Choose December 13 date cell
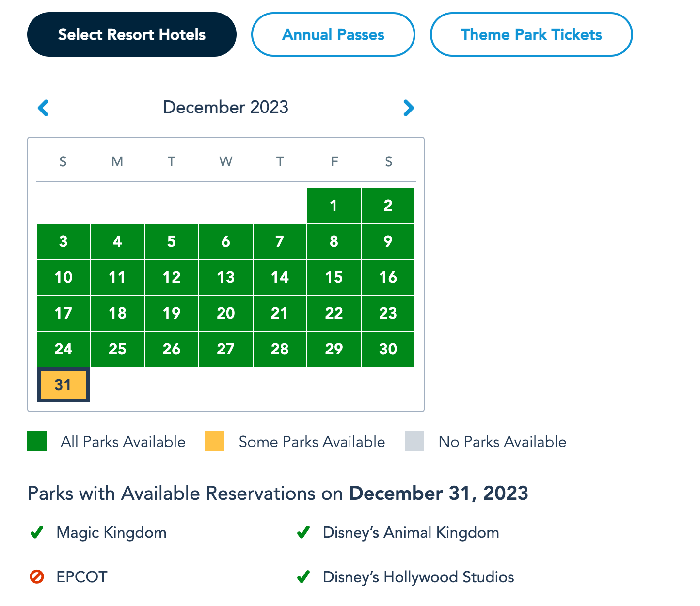 [226, 277]
